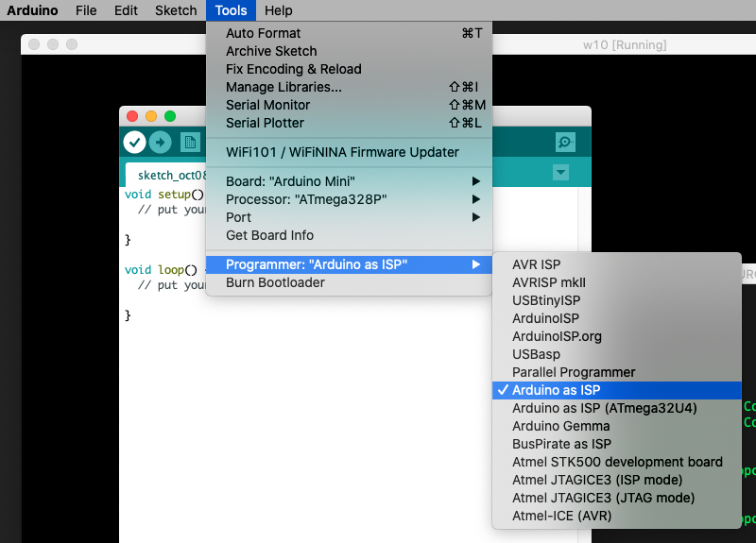Open the Edit menu
Screen dimensions: 756x543
coord(126,10)
